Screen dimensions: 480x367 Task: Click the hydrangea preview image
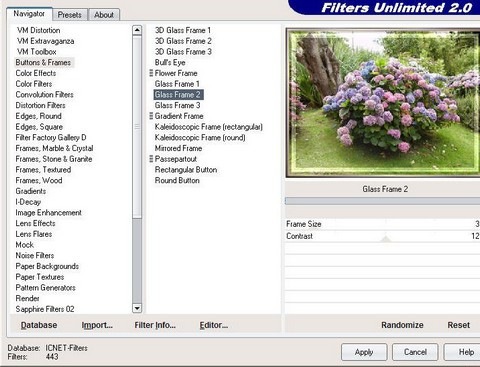point(383,103)
